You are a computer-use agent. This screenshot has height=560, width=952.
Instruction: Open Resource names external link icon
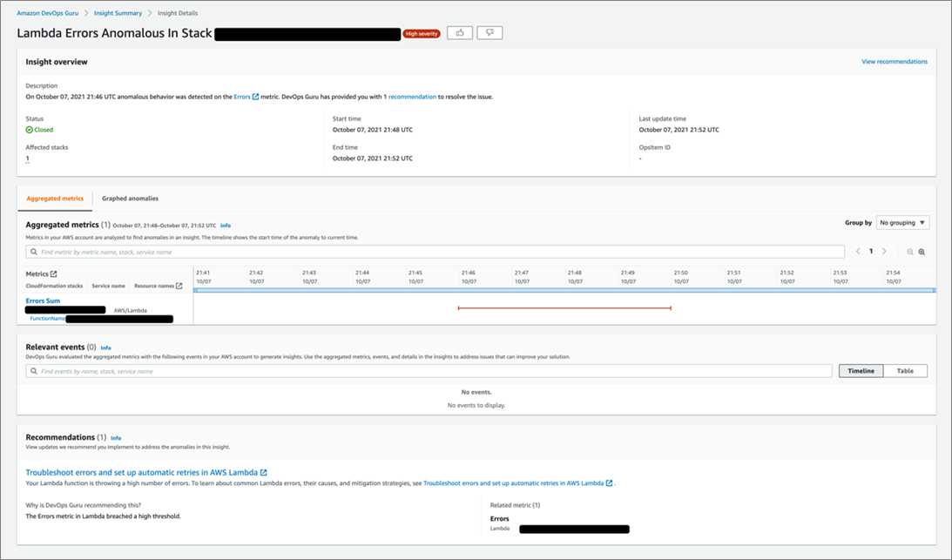tap(179, 286)
